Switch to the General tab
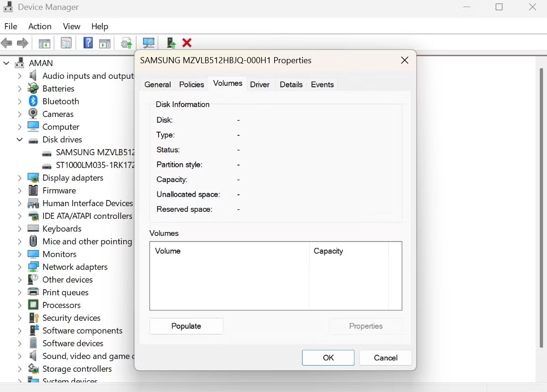Image resolution: width=547 pixels, height=392 pixels. tap(158, 84)
